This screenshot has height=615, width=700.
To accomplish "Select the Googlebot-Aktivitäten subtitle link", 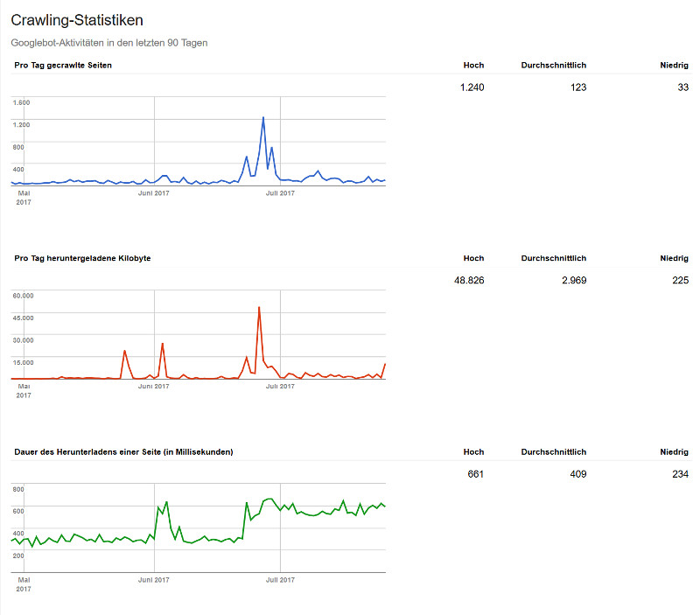I will tap(109, 42).
